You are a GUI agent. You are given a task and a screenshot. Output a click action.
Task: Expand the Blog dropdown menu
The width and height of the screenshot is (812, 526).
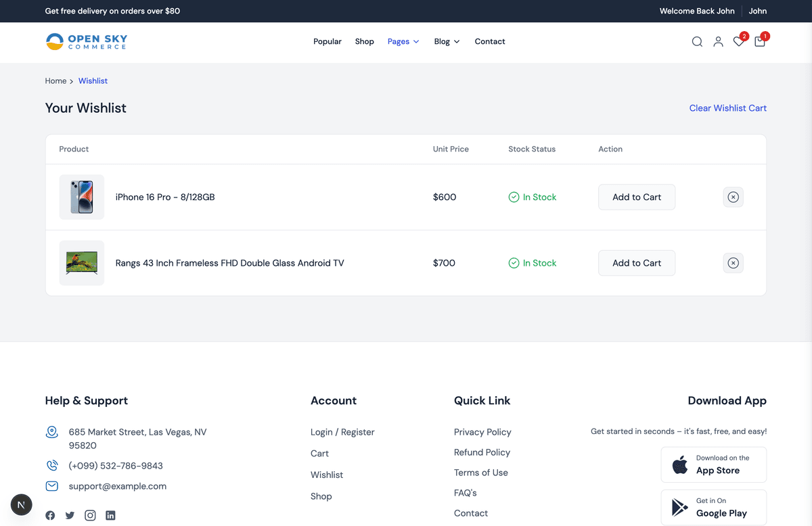pos(447,42)
